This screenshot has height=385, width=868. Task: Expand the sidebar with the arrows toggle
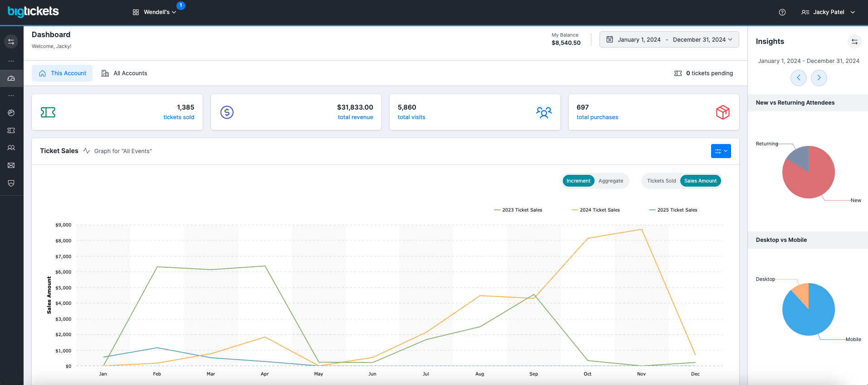tap(11, 42)
